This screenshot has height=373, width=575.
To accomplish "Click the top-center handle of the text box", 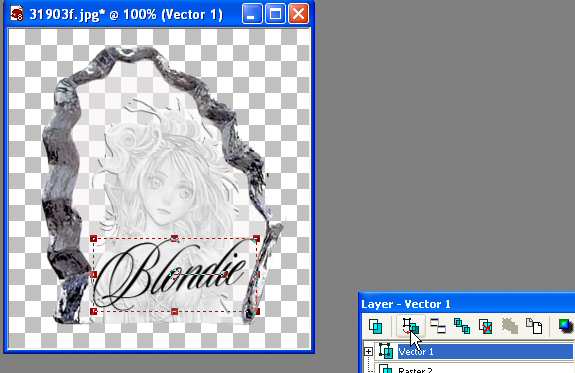I will point(175,239).
